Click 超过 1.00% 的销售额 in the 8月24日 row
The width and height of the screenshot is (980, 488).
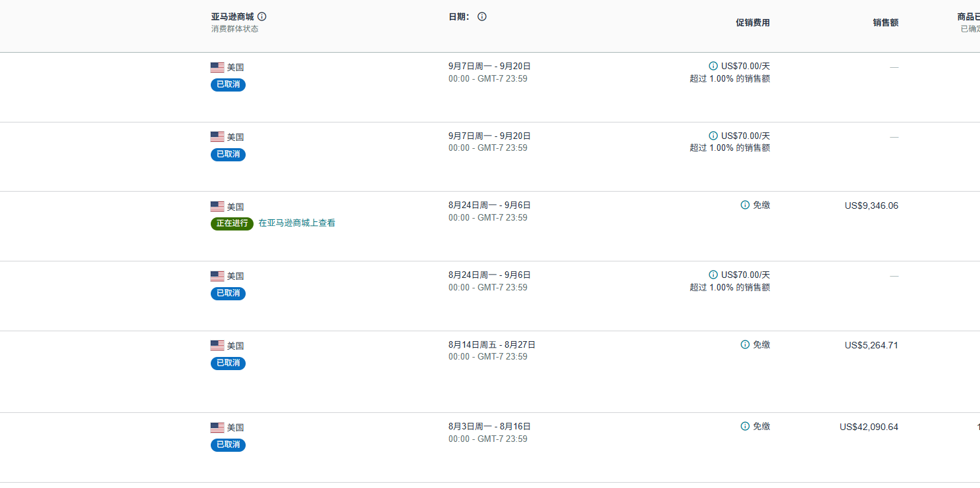click(730, 287)
